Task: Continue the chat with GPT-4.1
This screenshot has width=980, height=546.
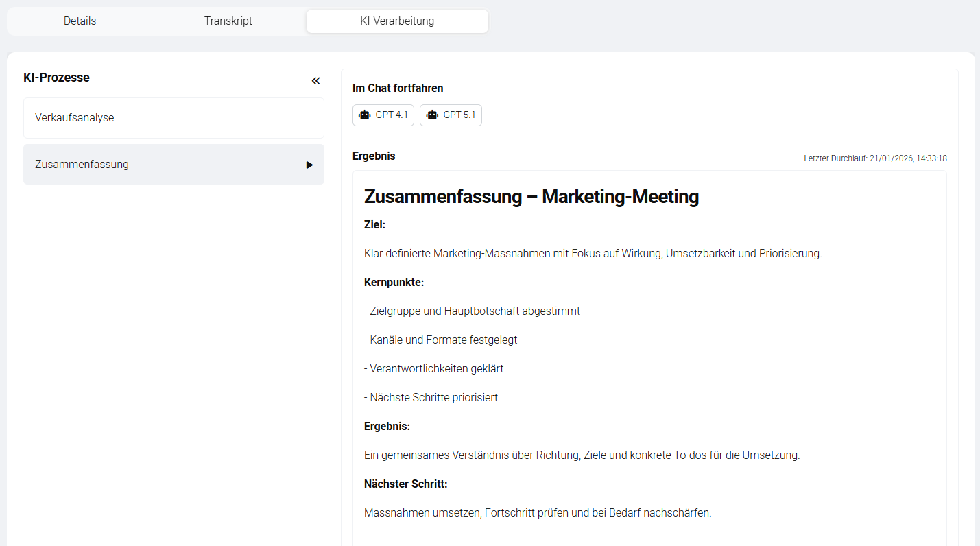Action: [383, 115]
